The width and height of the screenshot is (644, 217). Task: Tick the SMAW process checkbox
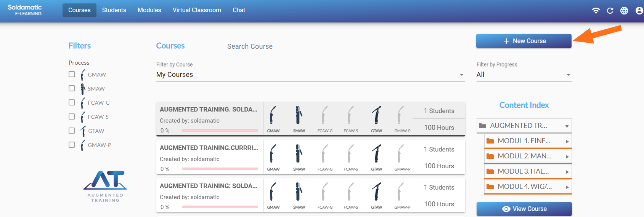(x=72, y=88)
